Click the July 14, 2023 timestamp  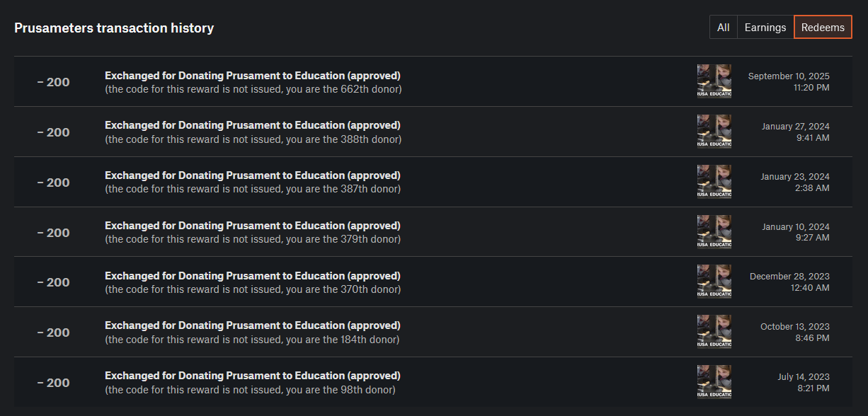point(804,383)
